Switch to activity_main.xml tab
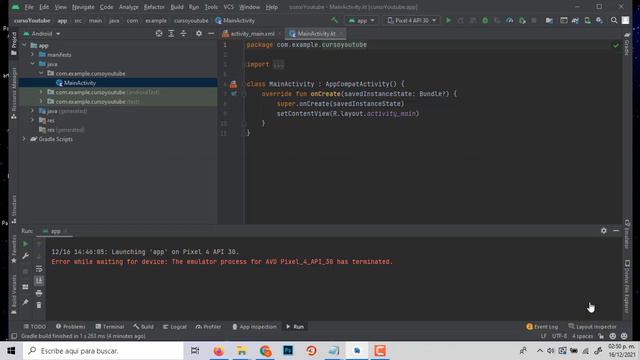The width and height of the screenshot is (640, 360). pyautogui.click(x=252, y=33)
